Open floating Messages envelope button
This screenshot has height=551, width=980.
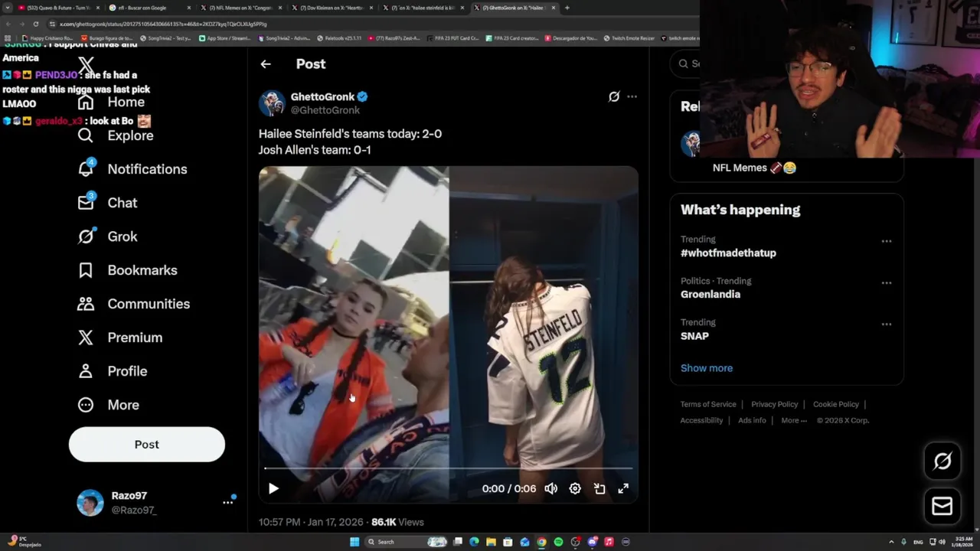pyautogui.click(x=942, y=507)
